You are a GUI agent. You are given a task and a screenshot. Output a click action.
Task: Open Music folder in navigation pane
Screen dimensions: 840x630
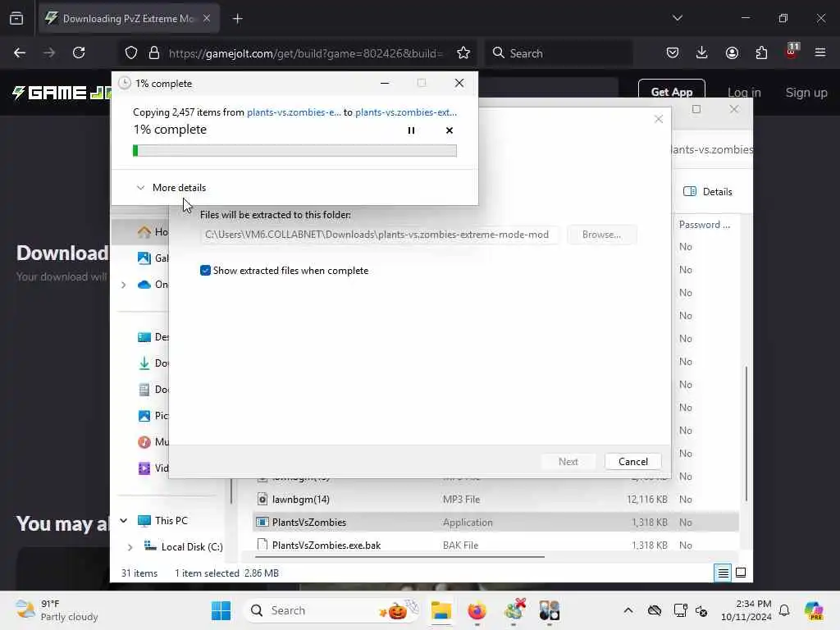(x=153, y=442)
